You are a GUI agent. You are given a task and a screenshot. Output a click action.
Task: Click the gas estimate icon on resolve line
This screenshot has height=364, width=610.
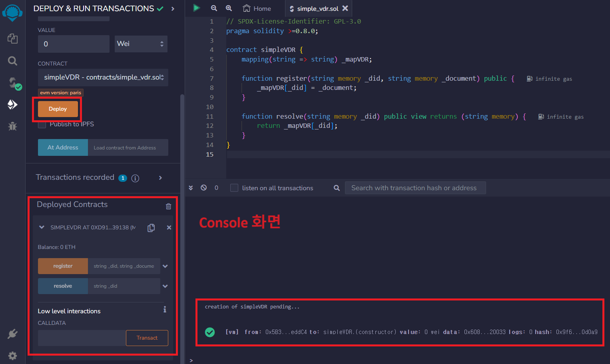(541, 117)
